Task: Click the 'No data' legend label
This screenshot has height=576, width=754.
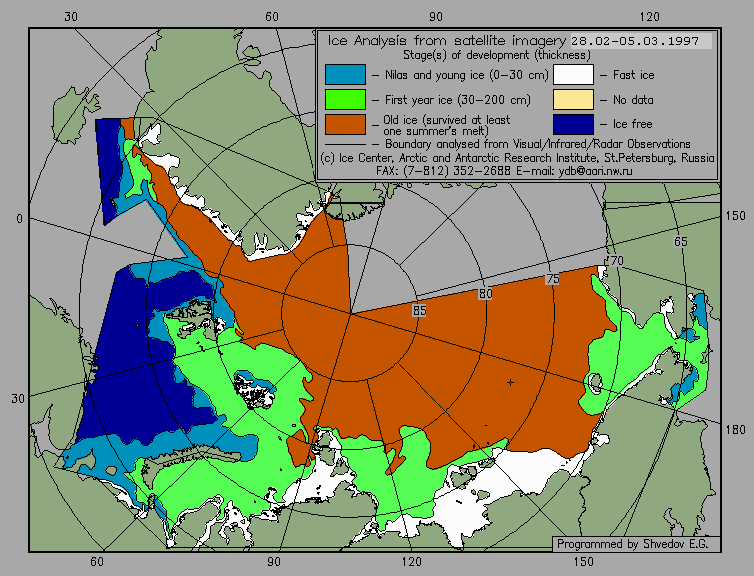Action: coord(633,100)
